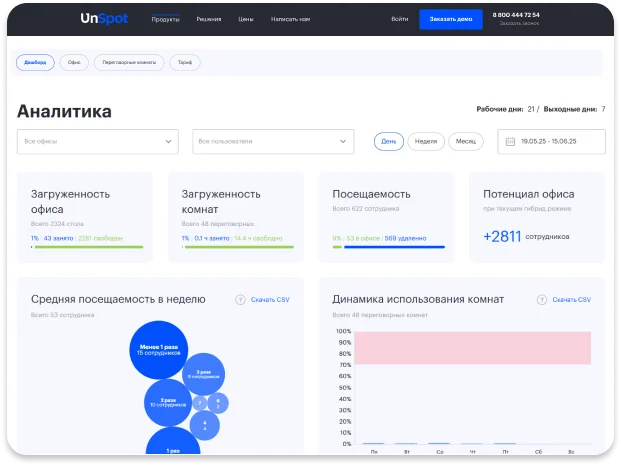Select the Месяц period toggle

click(466, 141)
